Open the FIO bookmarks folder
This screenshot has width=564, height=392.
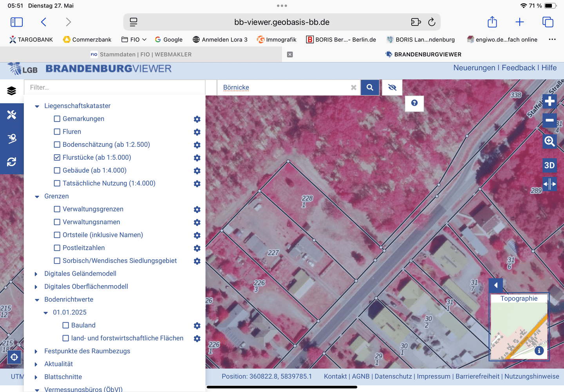(x=134, y=40)
